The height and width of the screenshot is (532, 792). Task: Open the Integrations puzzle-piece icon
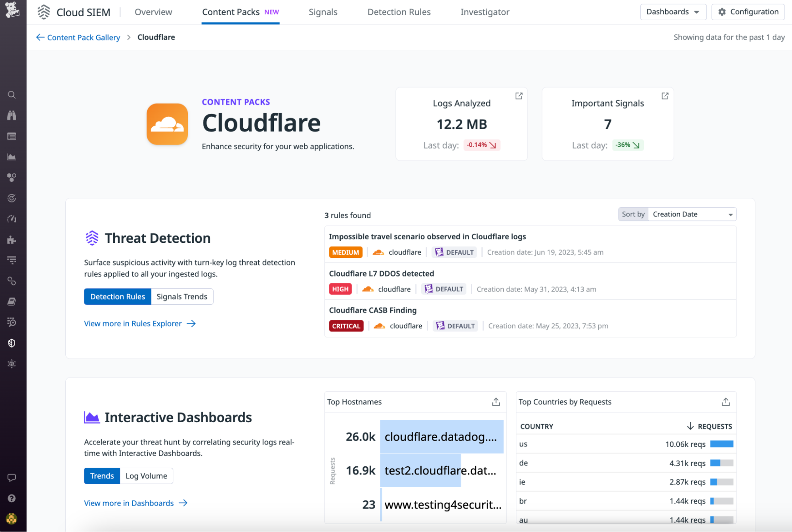(x=12, y=239)
